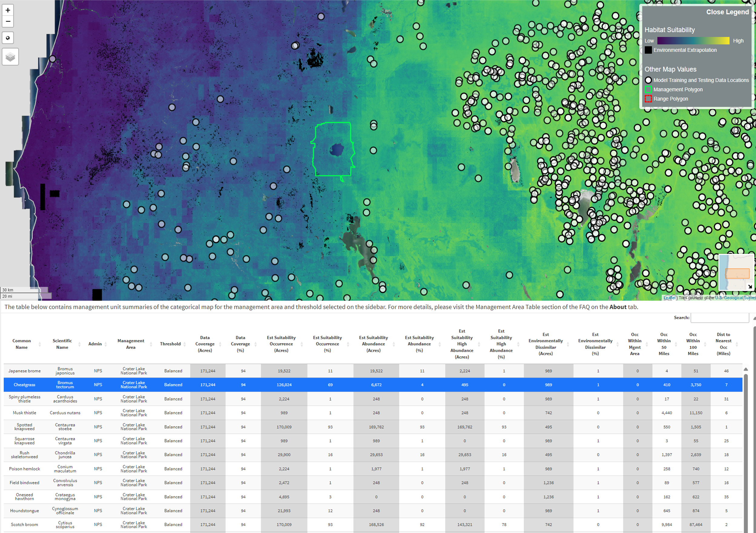Click the minimap overview thumbnail
This screenshot has width=756, height=533.
coord(734,270)
